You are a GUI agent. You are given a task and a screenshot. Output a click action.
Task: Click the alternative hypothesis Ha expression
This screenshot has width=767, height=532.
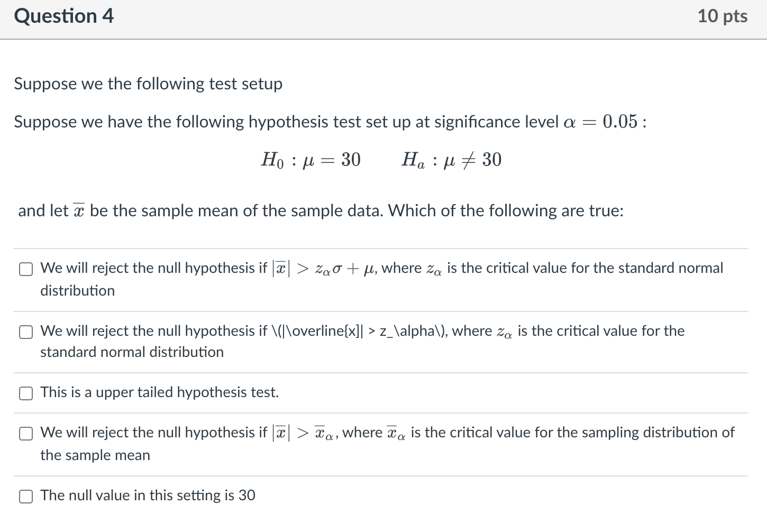451,160
